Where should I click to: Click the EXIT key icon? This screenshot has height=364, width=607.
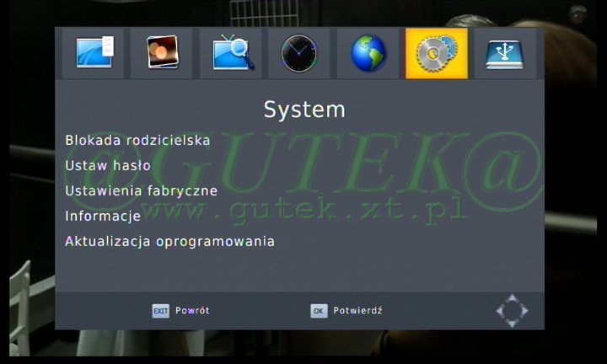[161, 311]
